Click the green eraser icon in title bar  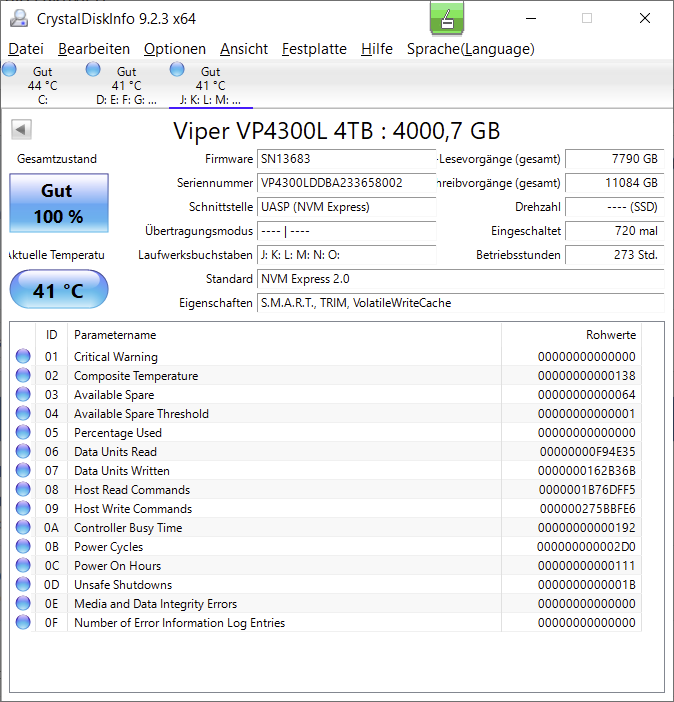click(x=447, y=18)
